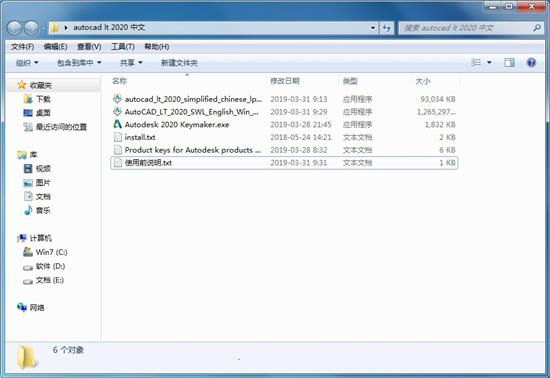Click the Back navigation arrow button

[15, 28]
